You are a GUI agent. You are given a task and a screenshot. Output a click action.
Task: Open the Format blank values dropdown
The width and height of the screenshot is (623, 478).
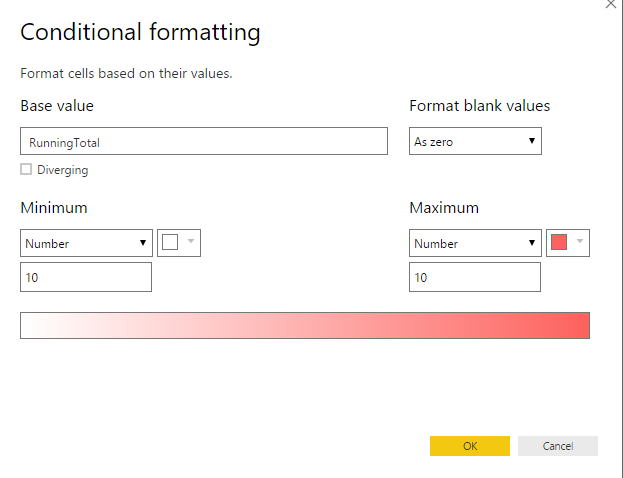(x=475, y=141)
